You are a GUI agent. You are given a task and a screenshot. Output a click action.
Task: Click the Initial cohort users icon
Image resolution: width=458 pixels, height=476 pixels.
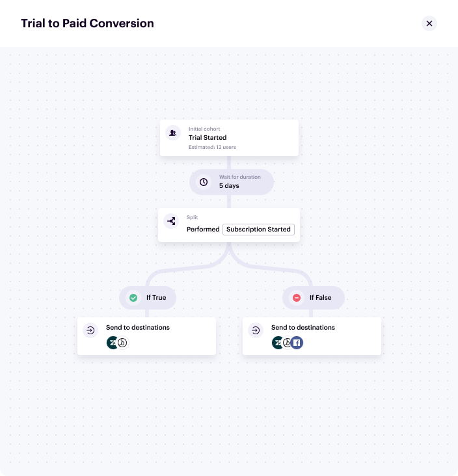[172, 133]
